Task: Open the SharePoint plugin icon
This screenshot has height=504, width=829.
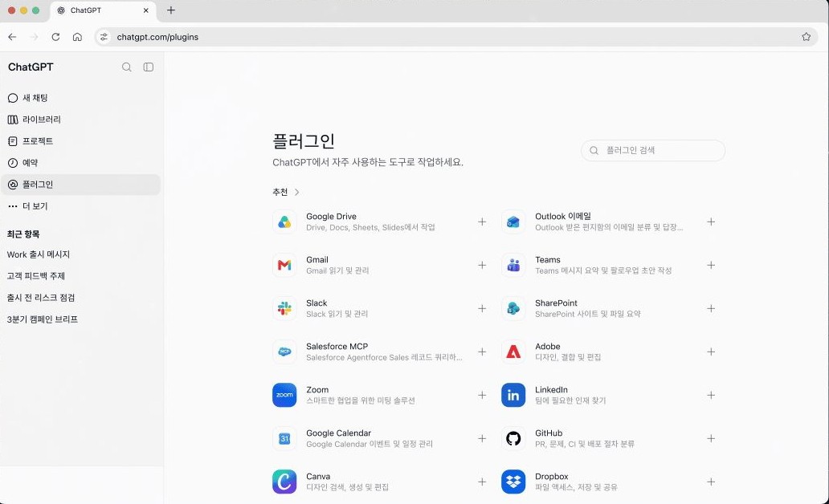Action: [x=513, y=308]
